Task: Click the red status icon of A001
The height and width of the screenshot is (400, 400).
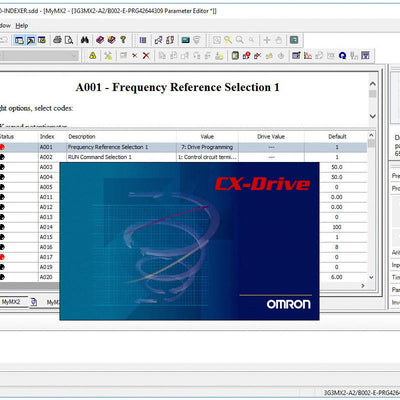Action: coord(2,147)
